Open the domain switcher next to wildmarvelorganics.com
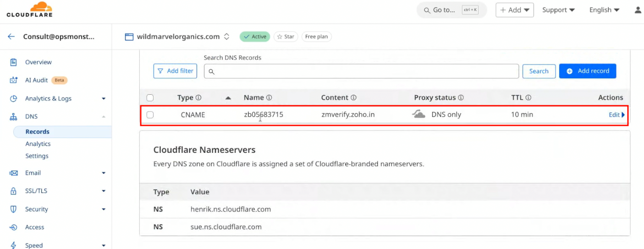 (226, 37)
